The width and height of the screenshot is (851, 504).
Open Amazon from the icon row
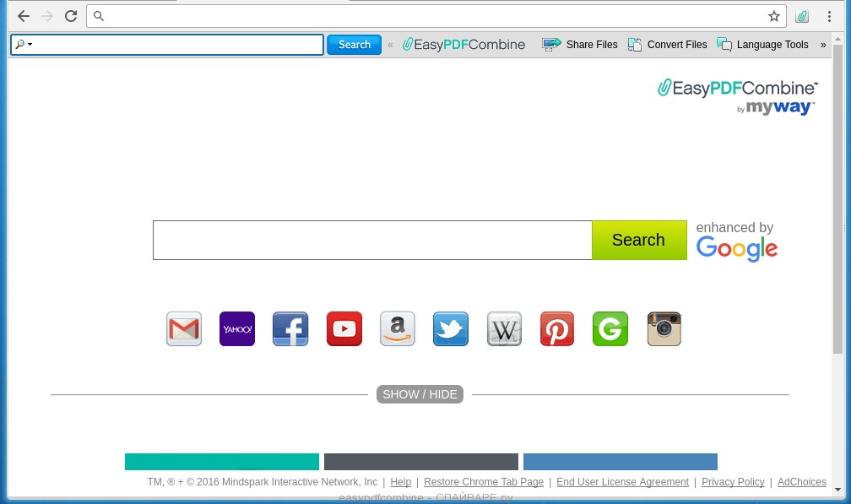point(397,329)
